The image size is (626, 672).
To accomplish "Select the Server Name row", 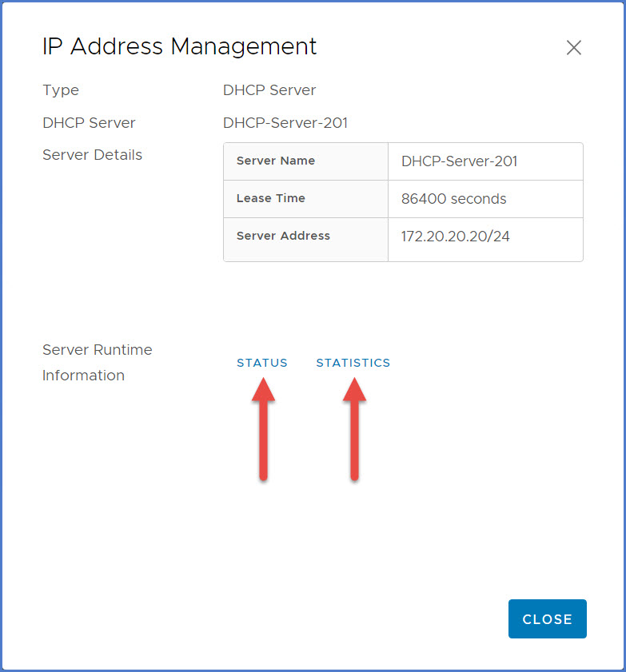I will click(x=305, y=161).
